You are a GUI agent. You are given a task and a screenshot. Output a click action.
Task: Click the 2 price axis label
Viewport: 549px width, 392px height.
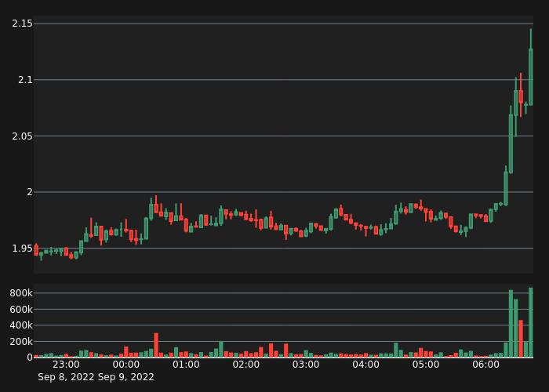[30, 192]
